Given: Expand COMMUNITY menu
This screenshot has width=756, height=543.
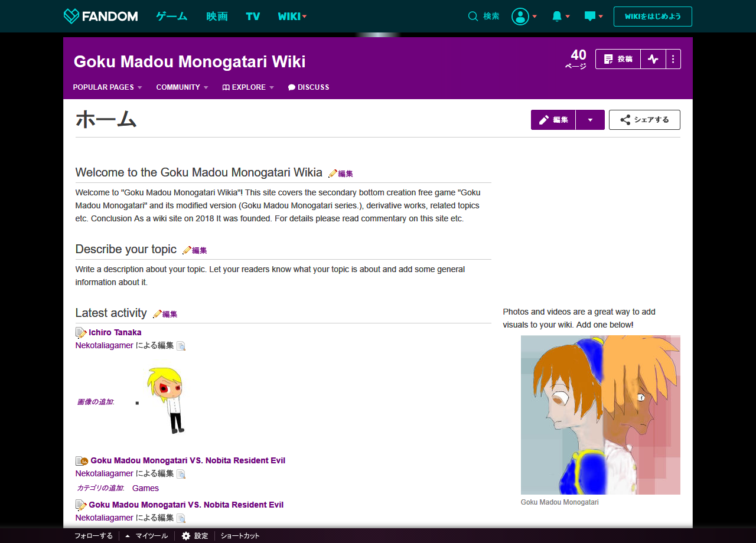Looking at the screenshot, I should (x=182, y=87).
